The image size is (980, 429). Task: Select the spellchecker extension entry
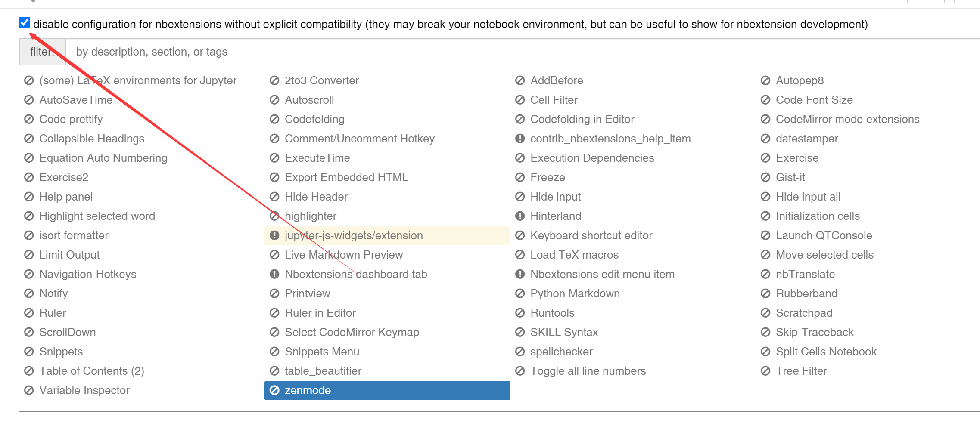(x=561, y=352)
